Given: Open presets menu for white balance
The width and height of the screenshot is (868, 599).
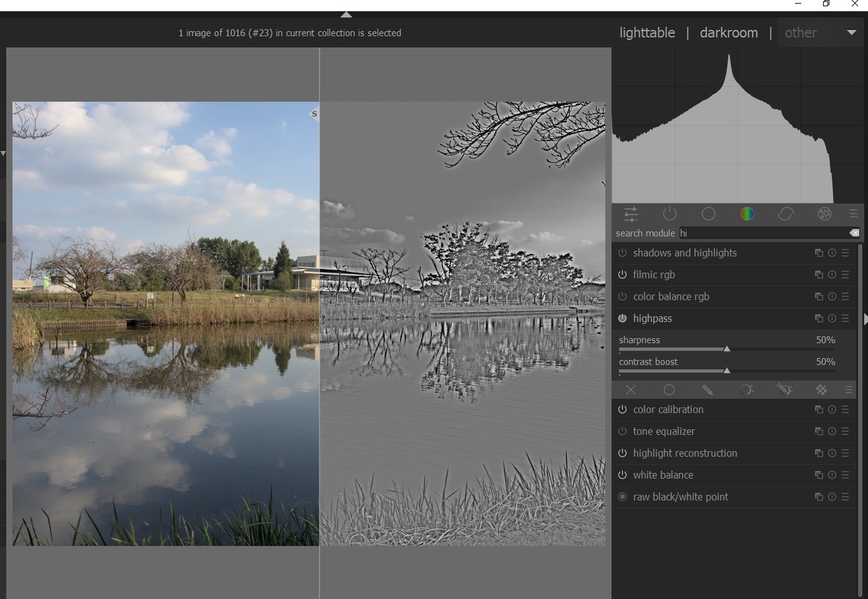Looking at the screenshot, I should [x=845, y=475].
